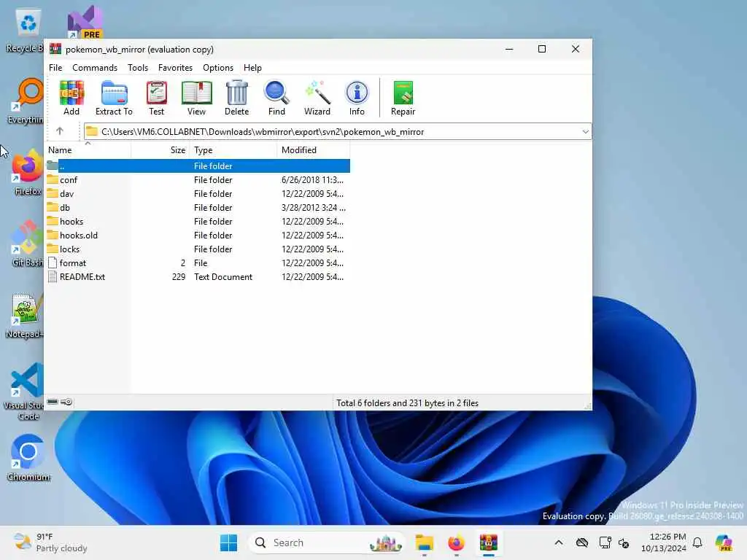
Task: Select the hooks folder
Action: point(198,221)
